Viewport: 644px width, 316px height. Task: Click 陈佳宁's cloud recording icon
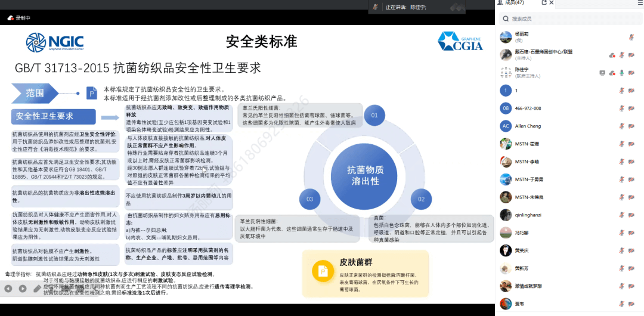612,73
